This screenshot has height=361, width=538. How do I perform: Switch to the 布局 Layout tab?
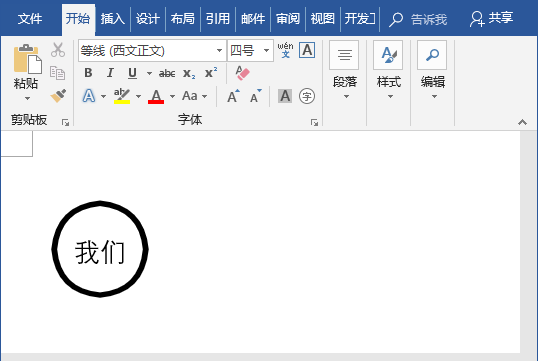tap(183, 19)
